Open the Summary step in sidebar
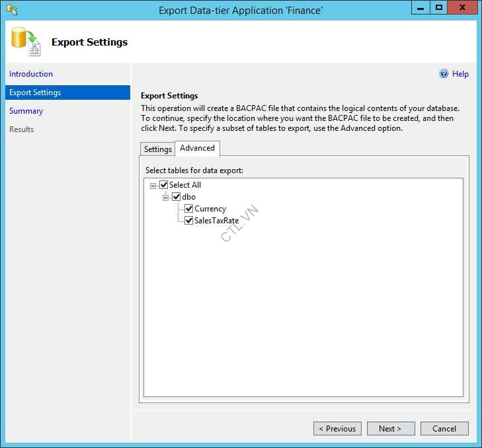Image resolution: width=482 pixels, height=448 pixels. point(26,111)
